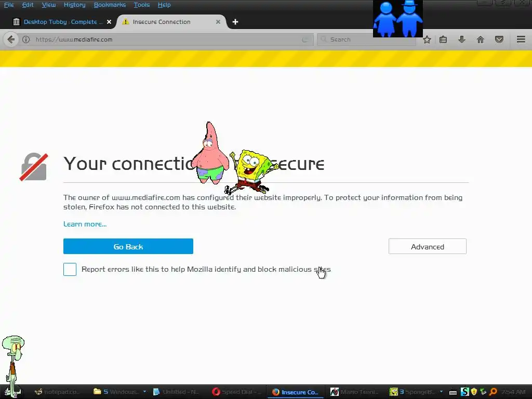Switch to the notepad taskbar item
This screenshot has width=532, height=399.
tap(57, 392)
